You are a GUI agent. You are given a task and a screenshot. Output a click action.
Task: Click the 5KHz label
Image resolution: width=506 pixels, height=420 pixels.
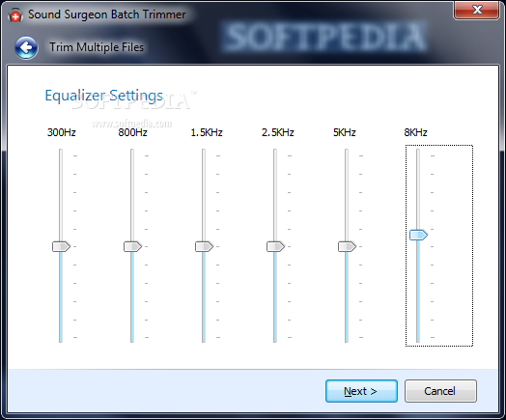(x=345, y=132)
